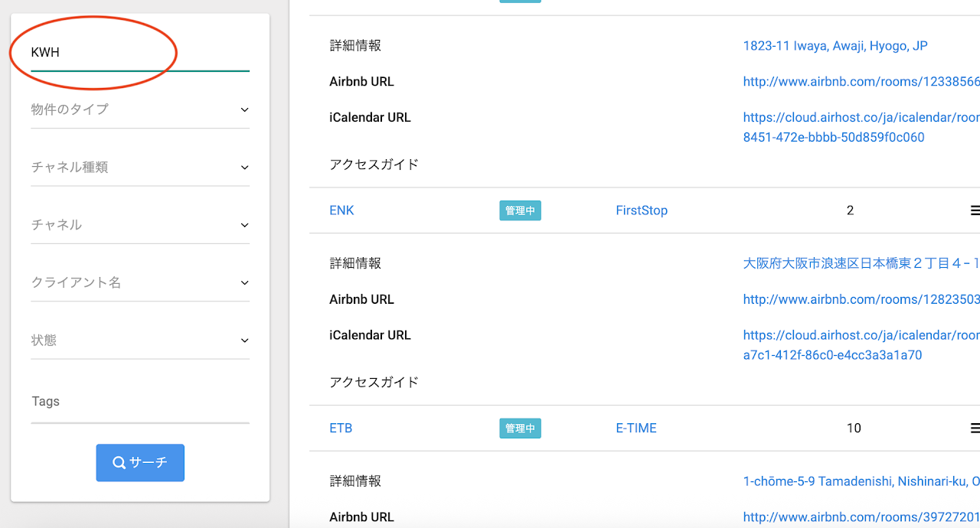Open the ETB listing link

click(x=341, y=429)
